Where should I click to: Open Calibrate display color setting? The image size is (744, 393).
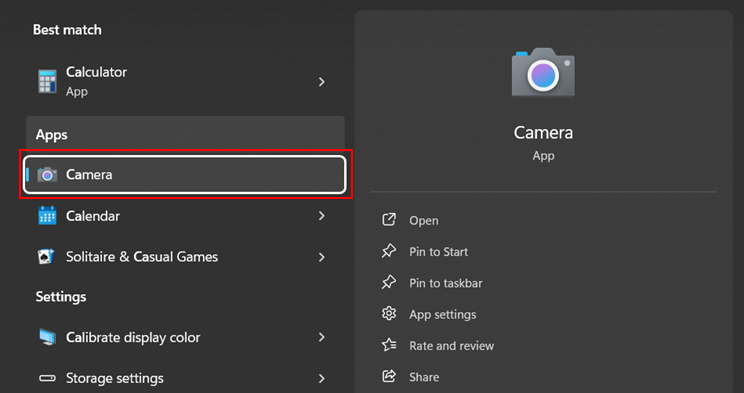point(185,337)
